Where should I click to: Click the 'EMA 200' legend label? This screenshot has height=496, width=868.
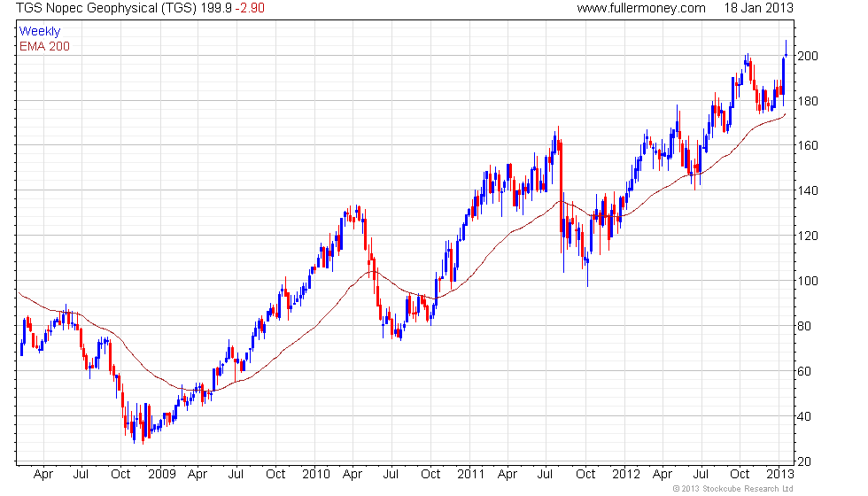pos(45,46)
